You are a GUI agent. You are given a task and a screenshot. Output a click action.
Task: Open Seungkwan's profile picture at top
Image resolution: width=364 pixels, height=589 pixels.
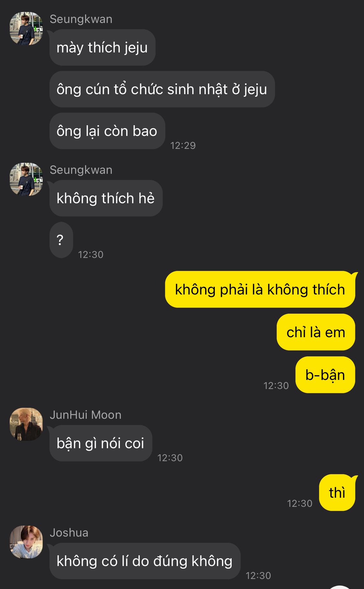pyautogui.click(x=26, y=28)
